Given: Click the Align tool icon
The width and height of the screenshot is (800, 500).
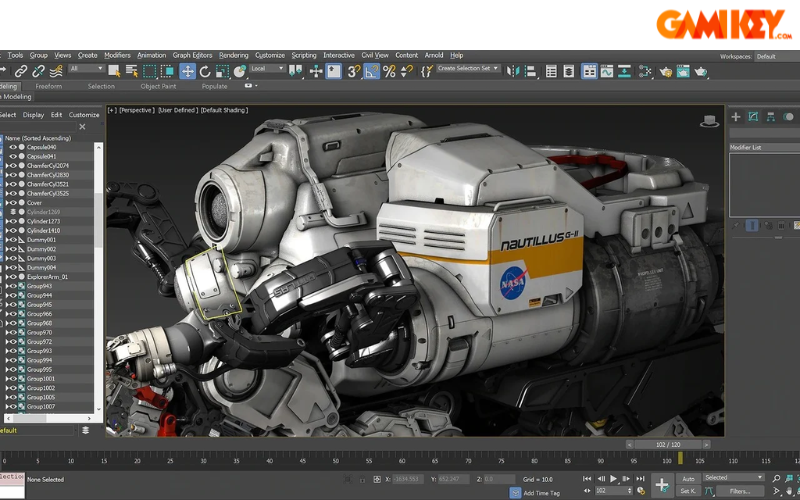Looking at the screenshot, I should pyautogui.click(x=531, y=71).
